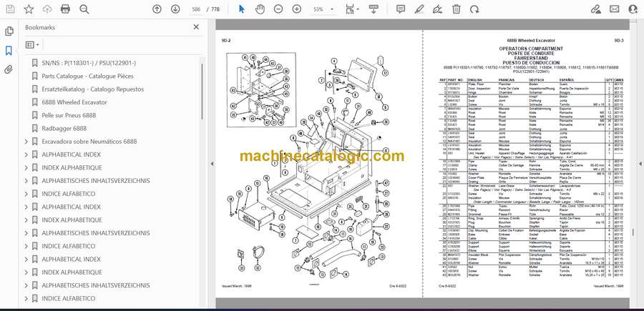Print the document with the printer icon

pos(65,9)
